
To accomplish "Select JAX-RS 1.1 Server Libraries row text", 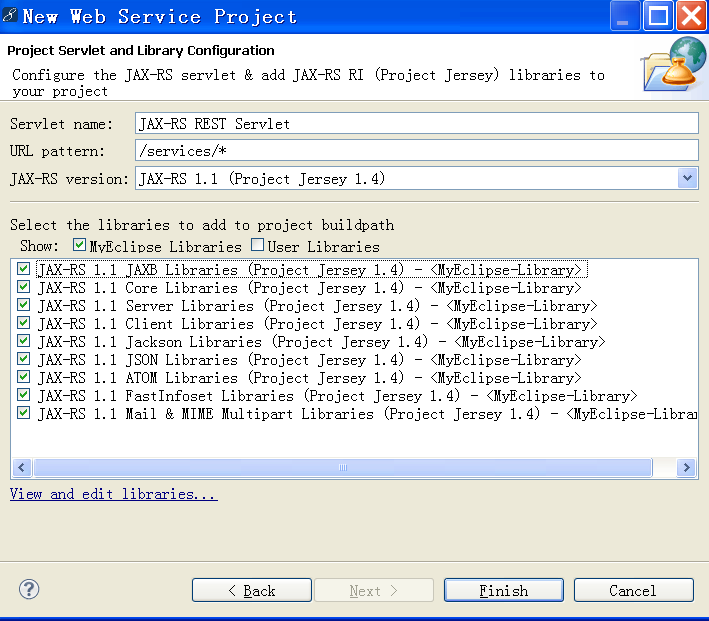I will point(317,306).
